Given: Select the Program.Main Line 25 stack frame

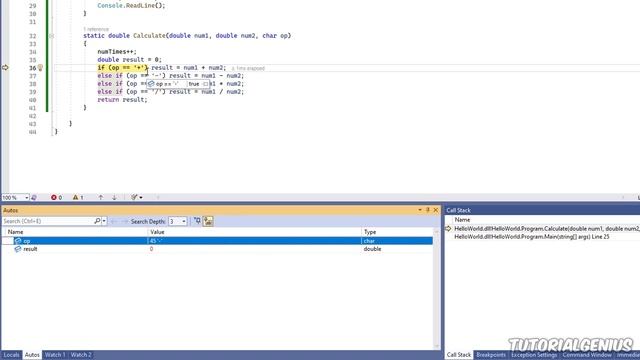Looking at the screenshot, I should coord(532,237).
